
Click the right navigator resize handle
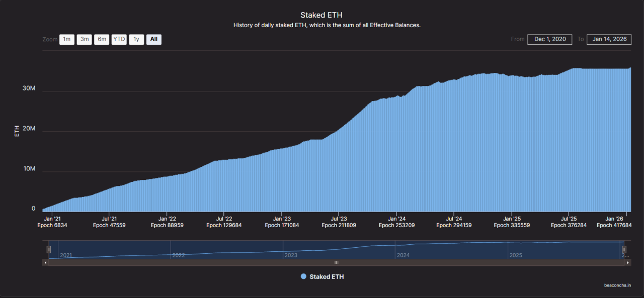pos(624,249)
